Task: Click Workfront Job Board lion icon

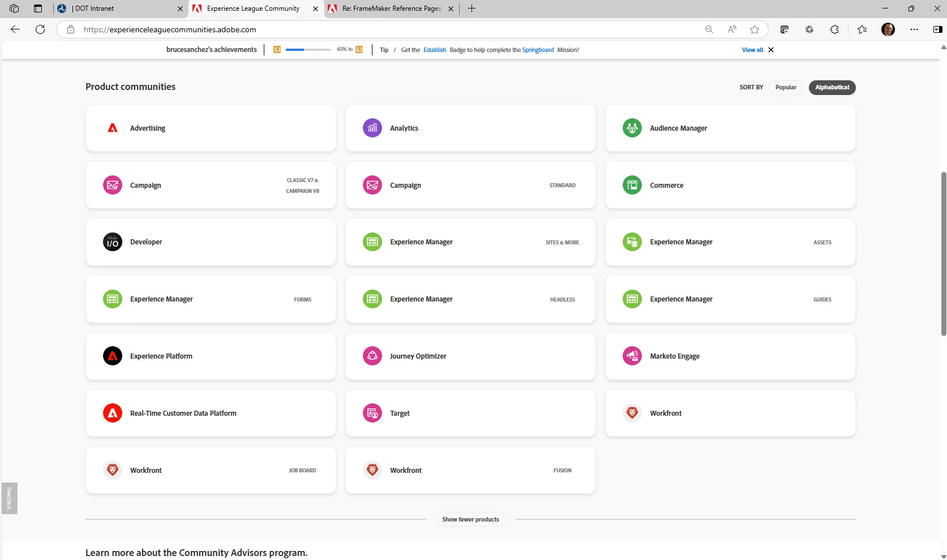Action: click(x=113, y=470)
